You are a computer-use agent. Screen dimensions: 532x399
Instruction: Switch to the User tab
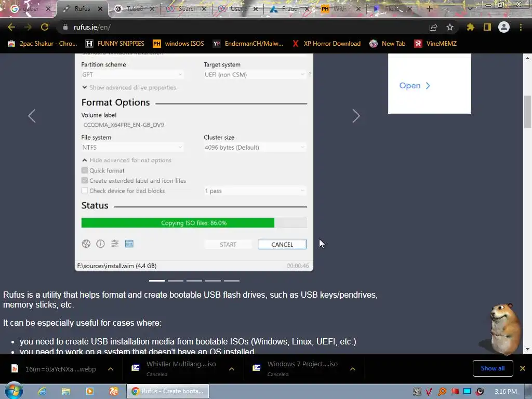(237, 9)
